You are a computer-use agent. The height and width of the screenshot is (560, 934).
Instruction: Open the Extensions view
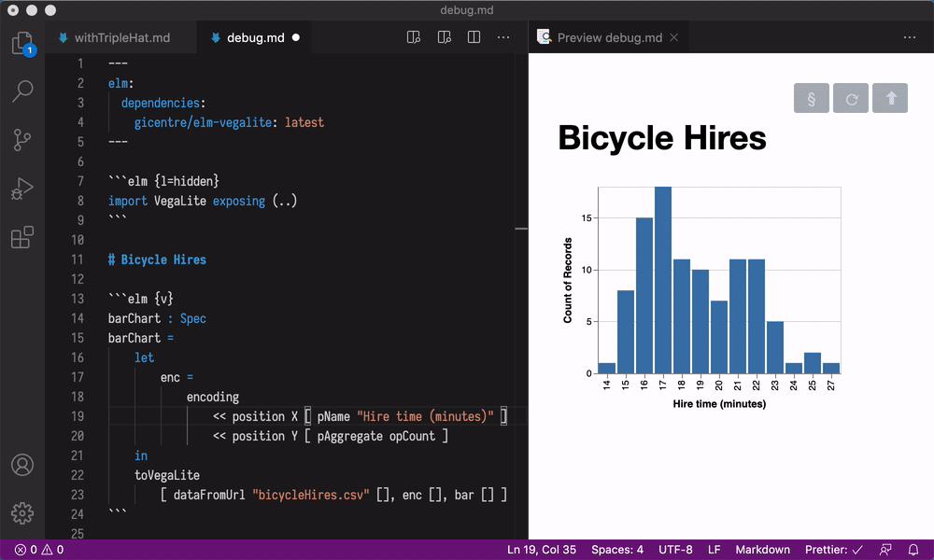22,237
